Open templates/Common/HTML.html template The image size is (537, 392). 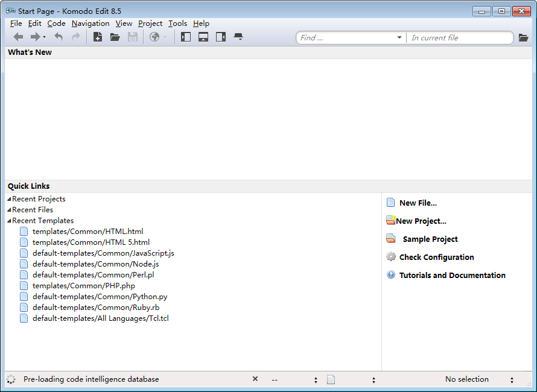pos(87,232)
